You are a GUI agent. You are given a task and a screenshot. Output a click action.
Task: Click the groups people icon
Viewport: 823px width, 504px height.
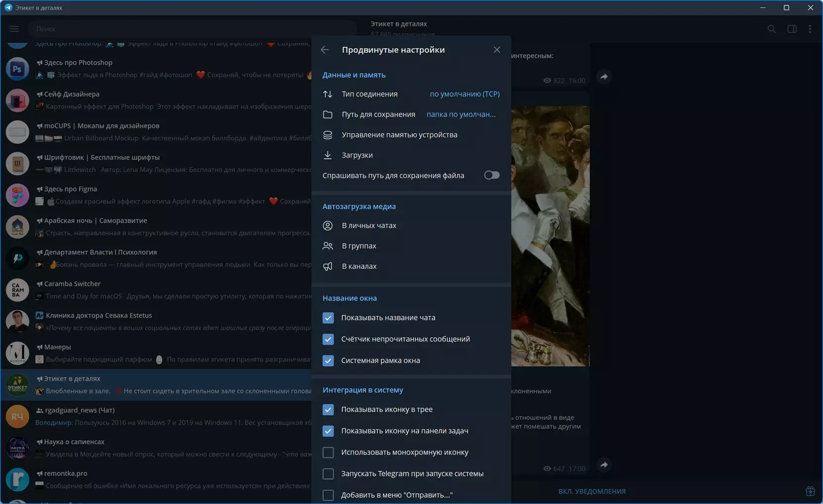click(328, 246)
